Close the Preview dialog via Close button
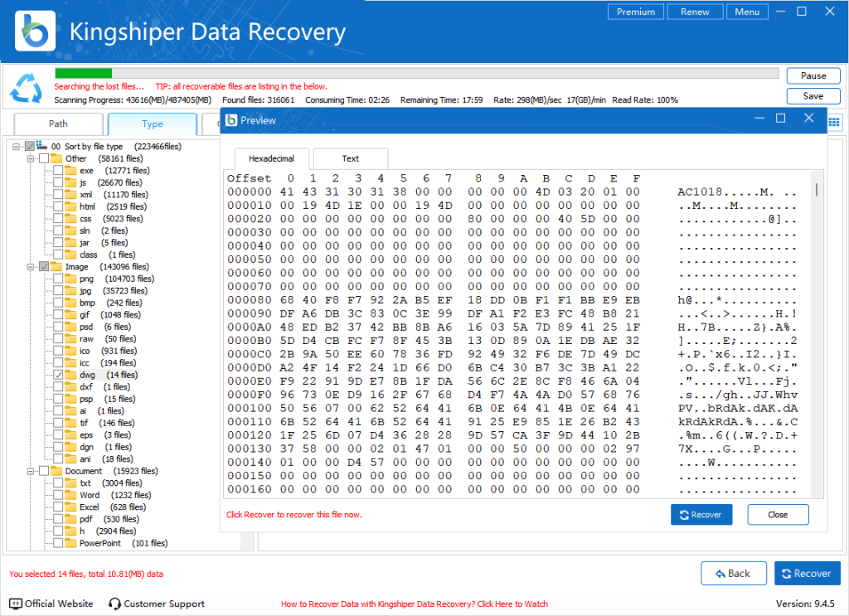This screenshot has height=616, width=849. (778, 515)
